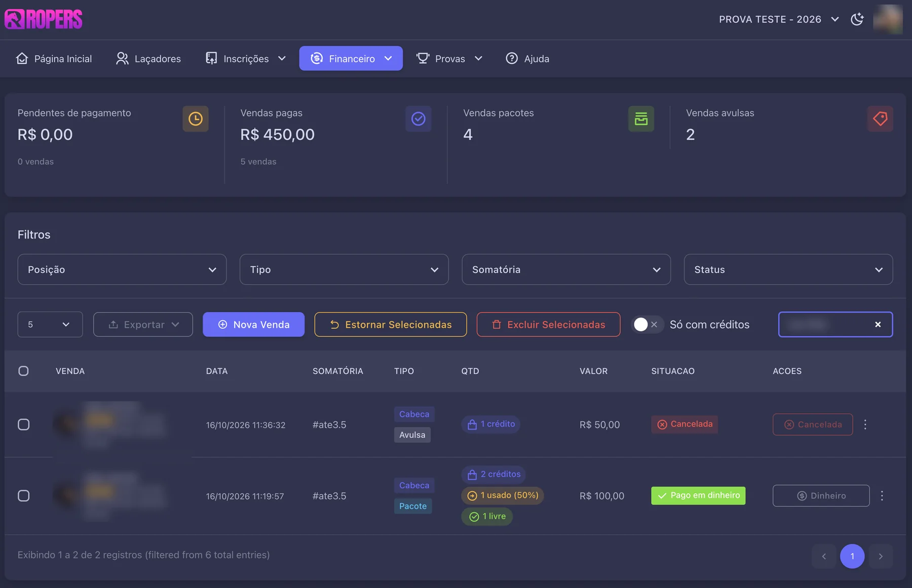Viewport: 912px width, 588px height.
Task: Expand the Provas menu
Action: click(449, 59)
